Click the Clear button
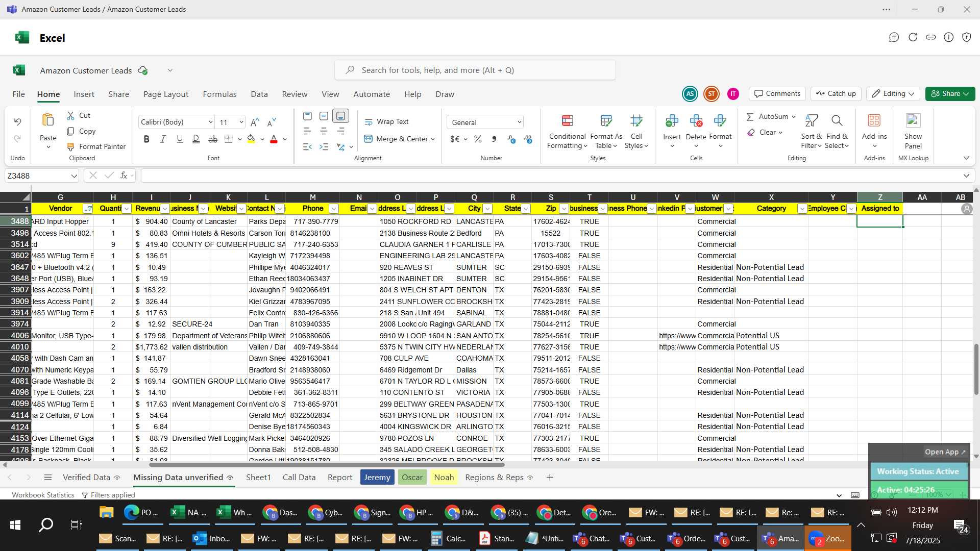This screenshot has width=980, height=551. click(x=764, y=133)
